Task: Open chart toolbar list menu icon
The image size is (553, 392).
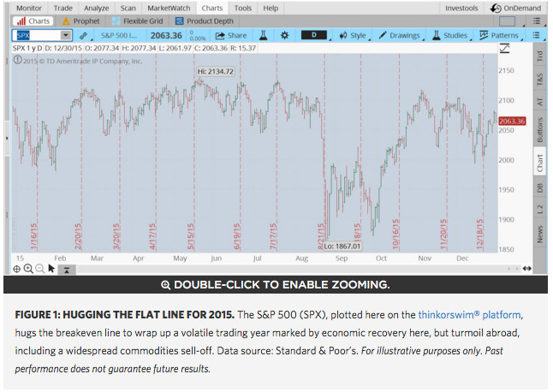Action: coord(536,35)
